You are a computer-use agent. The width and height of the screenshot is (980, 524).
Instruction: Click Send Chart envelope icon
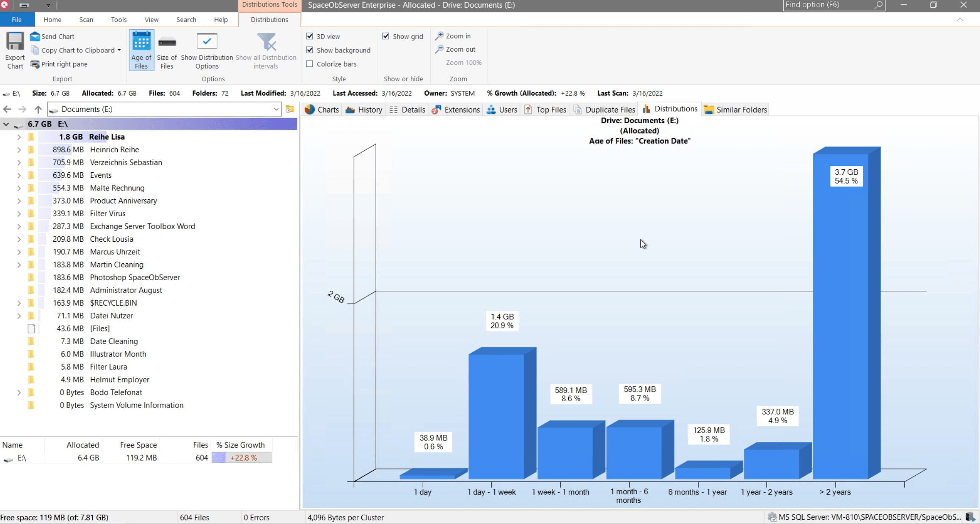35,36
